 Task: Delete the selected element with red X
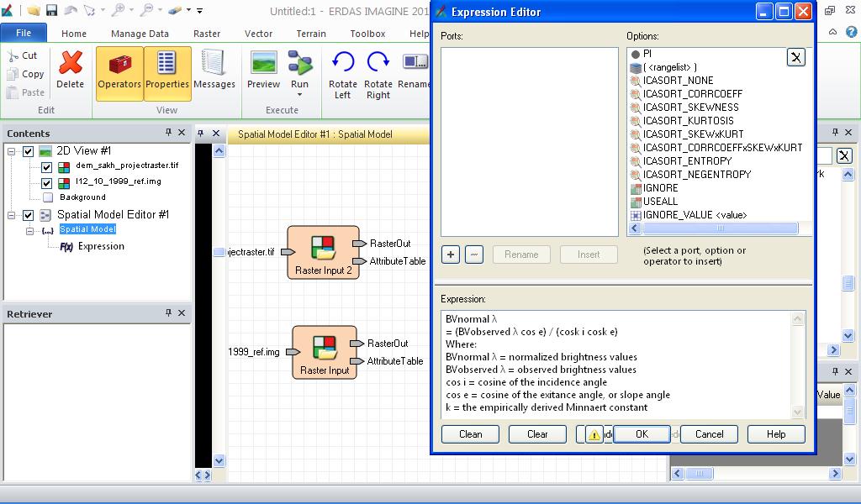pyautogui.click(x=71, y=70)
